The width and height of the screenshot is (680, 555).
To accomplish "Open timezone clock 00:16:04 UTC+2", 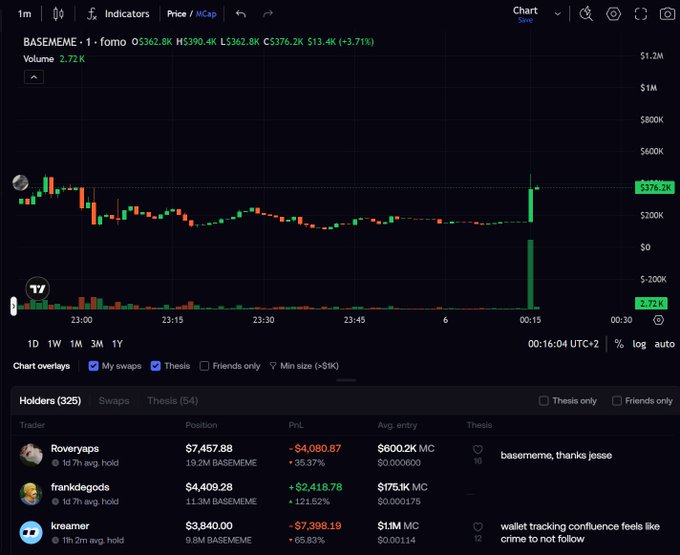I will pos(563,344).
